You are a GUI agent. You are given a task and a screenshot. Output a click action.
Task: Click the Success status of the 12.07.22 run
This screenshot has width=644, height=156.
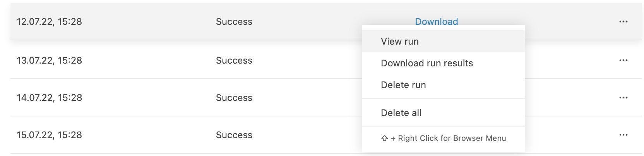[234, 22]
